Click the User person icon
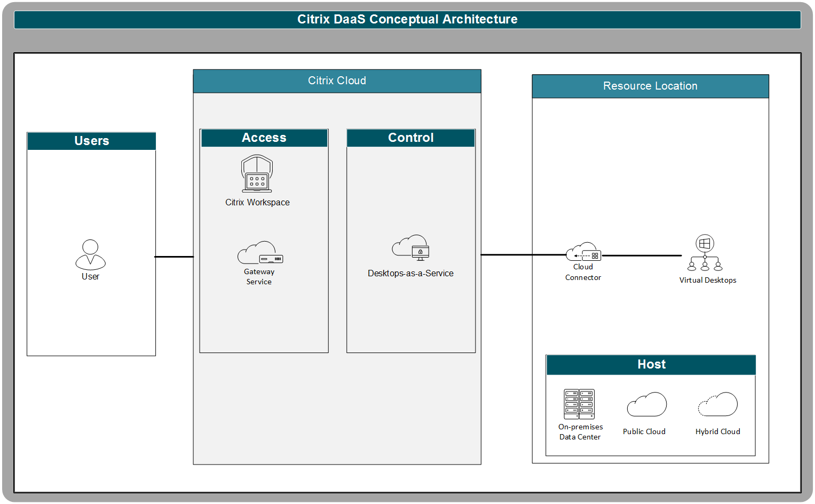Viewport: 815px width, 504px height. (91, 254)
